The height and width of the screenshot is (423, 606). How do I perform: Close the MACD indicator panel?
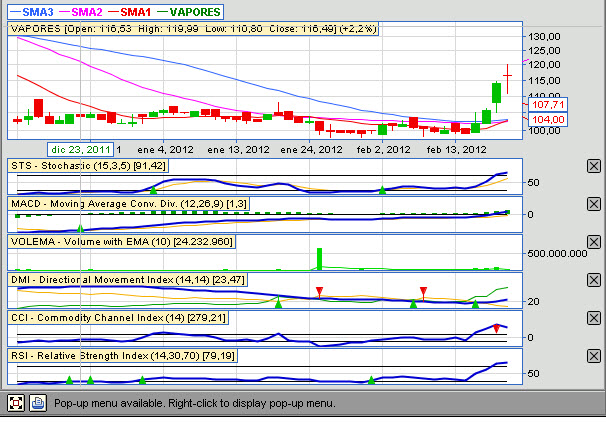(593, 204)
